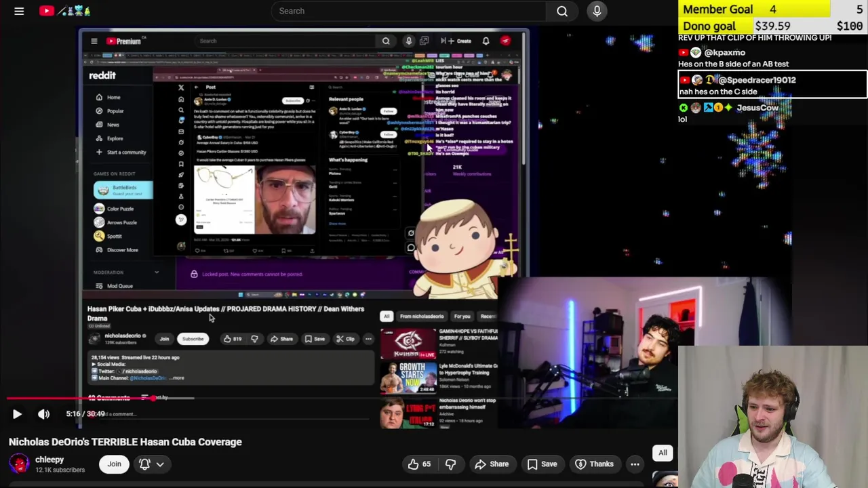Screen dimensions: 868x488
Task: Click the back arrow beside Post heading
Action: coord(197,87)
